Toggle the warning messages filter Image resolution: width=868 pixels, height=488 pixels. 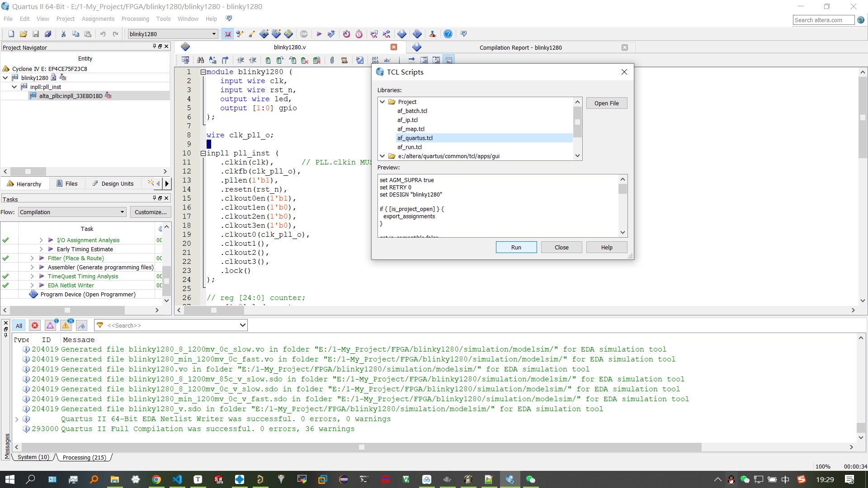tap(66, 325)
